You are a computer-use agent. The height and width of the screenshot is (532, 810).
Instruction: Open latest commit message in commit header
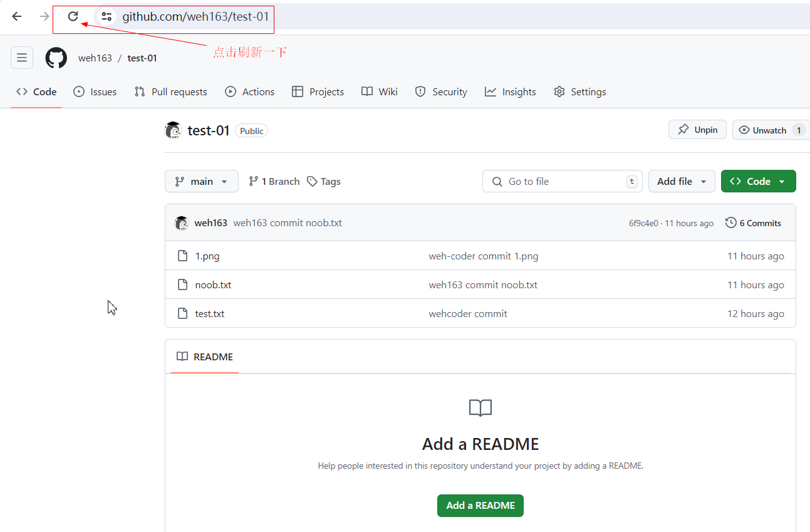click(288, 223)
